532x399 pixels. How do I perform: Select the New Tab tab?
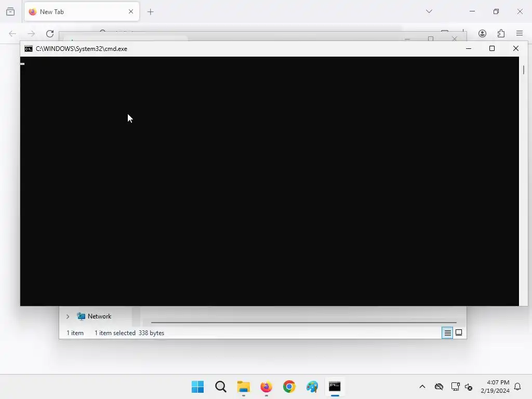click(82, 11)
